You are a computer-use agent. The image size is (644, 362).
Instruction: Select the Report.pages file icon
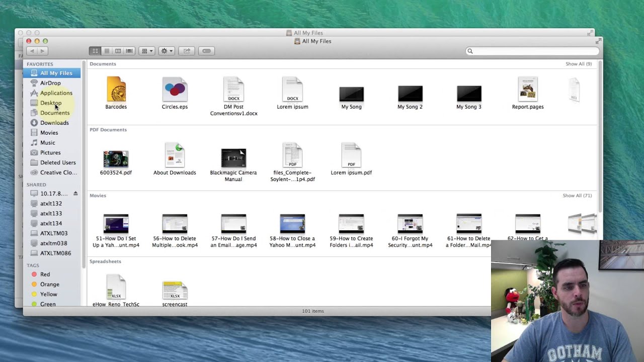point(528,89)
